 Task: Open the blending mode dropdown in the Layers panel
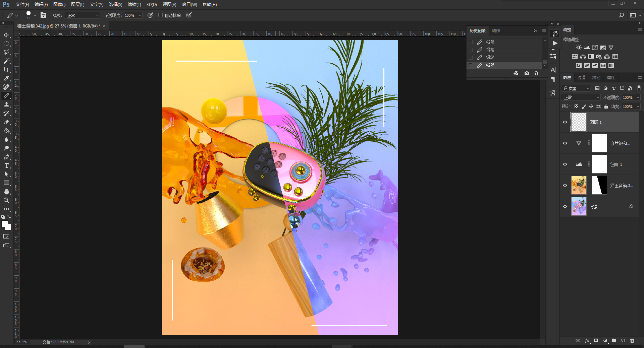[580, 97]
